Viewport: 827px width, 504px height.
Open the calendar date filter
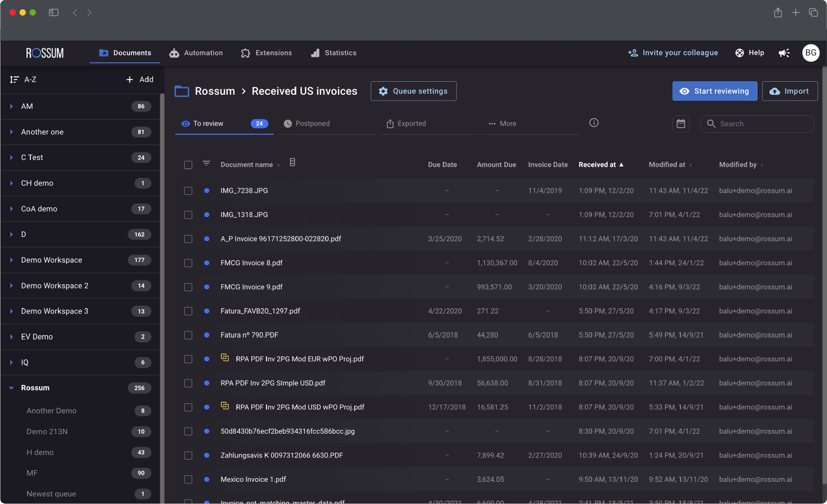(x=681, y=124)
